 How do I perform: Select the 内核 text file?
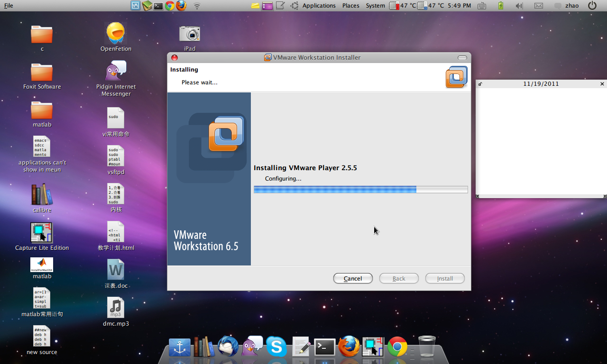116,194
